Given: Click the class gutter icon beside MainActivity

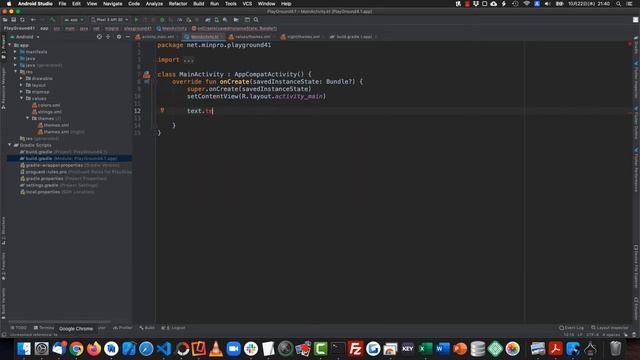Looking at the screenshot, I should click(x=147, y=75).
